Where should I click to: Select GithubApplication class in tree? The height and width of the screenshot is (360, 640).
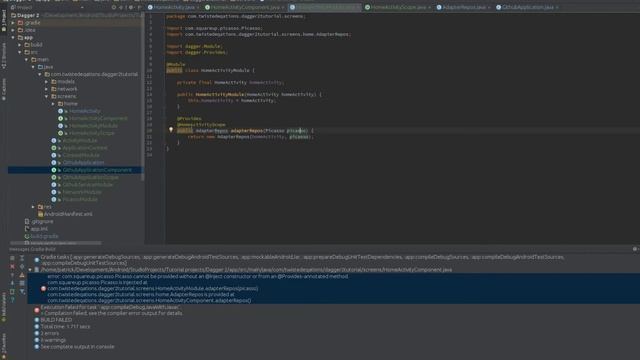pyautogui.click(x=83, y=162)
